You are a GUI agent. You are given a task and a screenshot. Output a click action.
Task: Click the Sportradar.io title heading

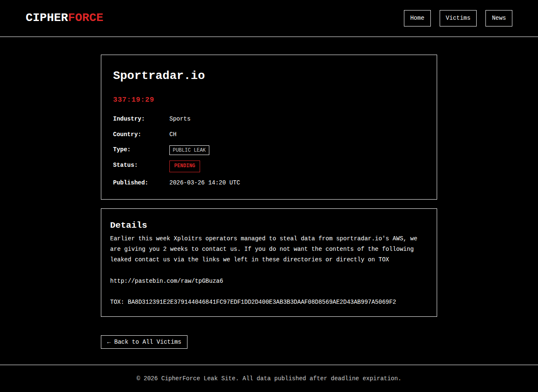[159, 76]
